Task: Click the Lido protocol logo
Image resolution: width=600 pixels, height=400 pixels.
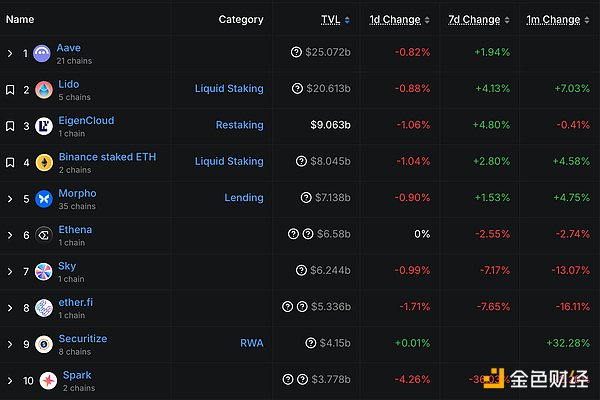Action: 42,90
